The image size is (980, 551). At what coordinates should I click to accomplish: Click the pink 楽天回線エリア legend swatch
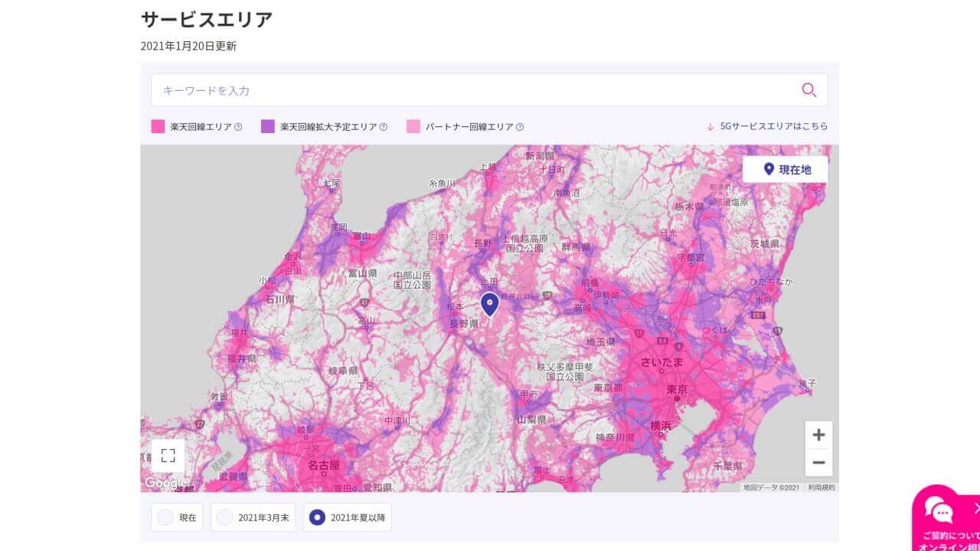(x=160, y=126)
